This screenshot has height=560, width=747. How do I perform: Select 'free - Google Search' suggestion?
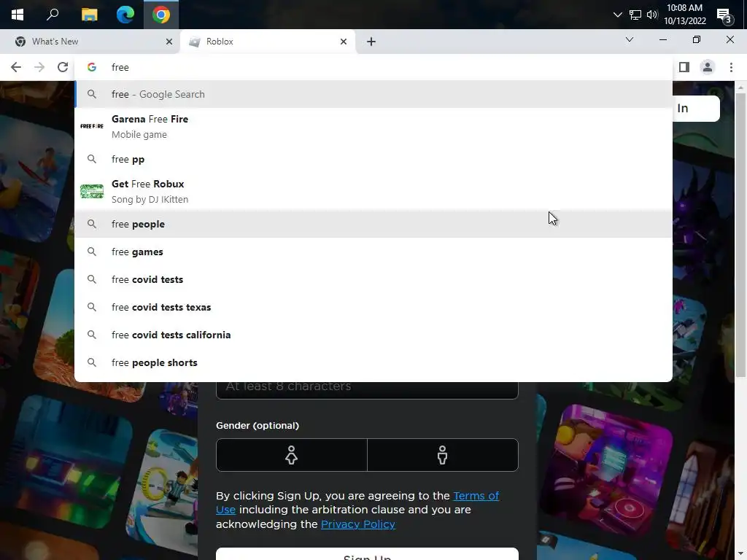373,94
